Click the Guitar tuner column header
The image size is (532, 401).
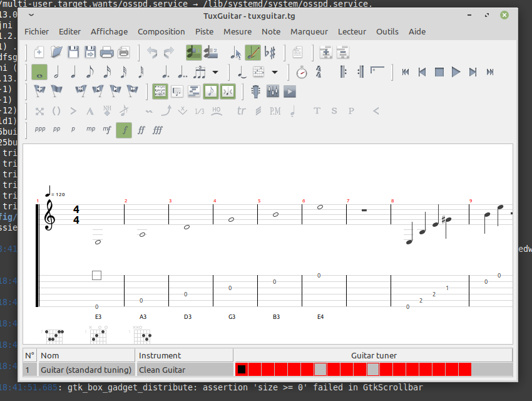pyautogui.click(x=373, y=355)
